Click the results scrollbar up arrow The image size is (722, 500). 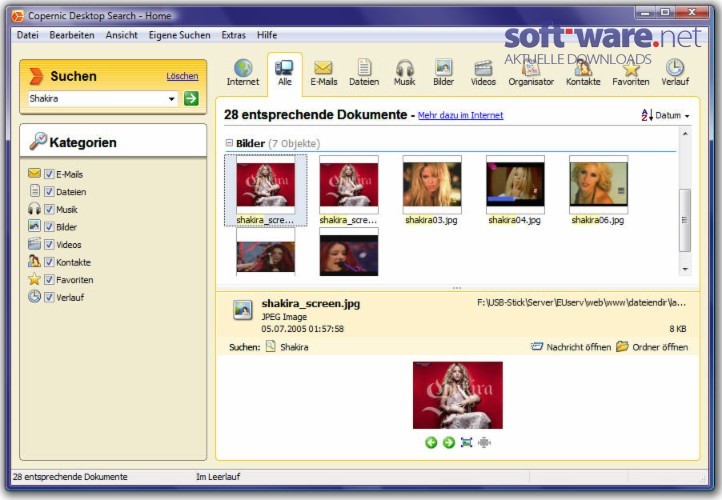[x=685, y=134]
